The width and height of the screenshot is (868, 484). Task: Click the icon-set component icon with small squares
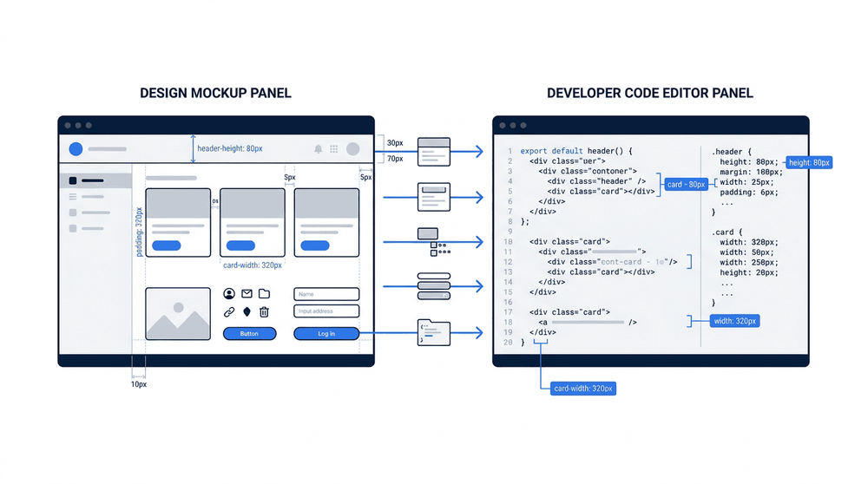(x=434, y=242)
